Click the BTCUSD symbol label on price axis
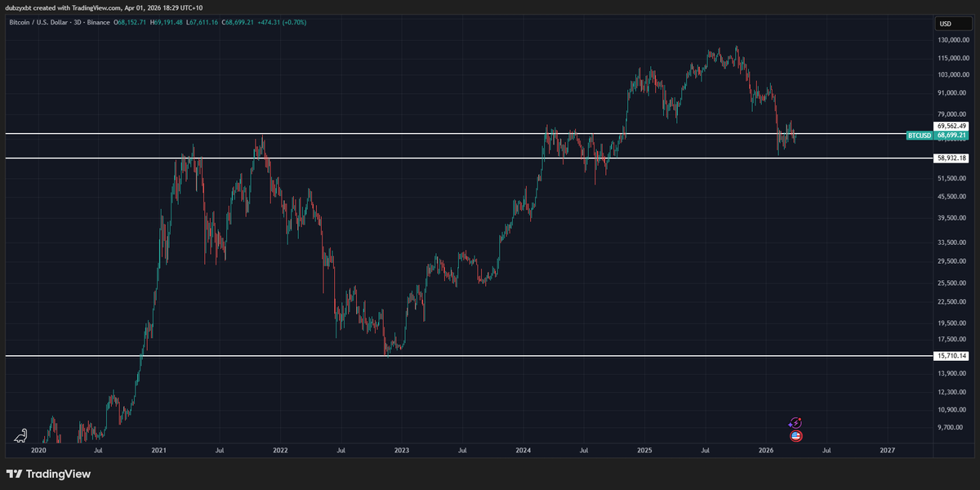 (x=920, y=135)
